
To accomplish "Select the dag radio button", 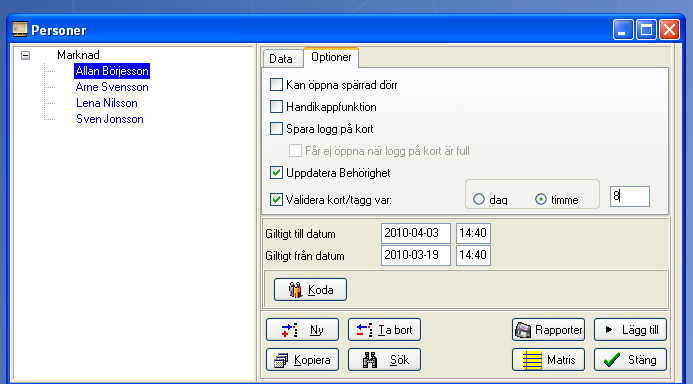I will click(x=479, y=199).
